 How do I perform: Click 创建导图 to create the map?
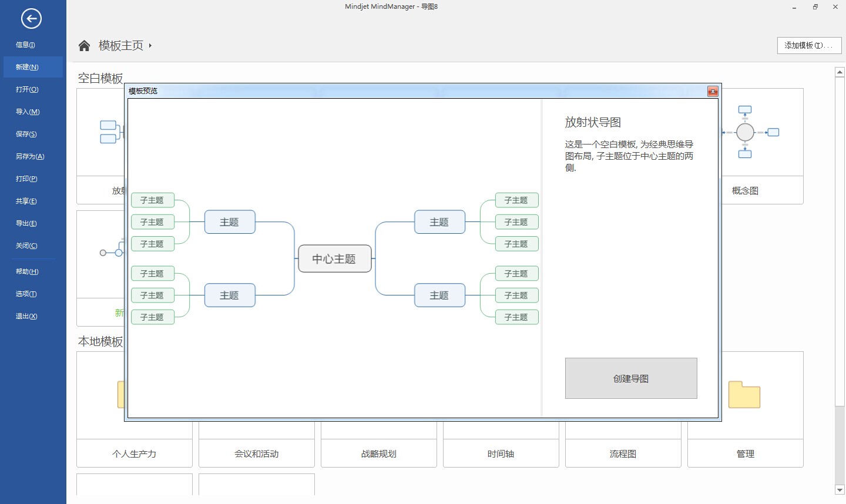[630, 378]
